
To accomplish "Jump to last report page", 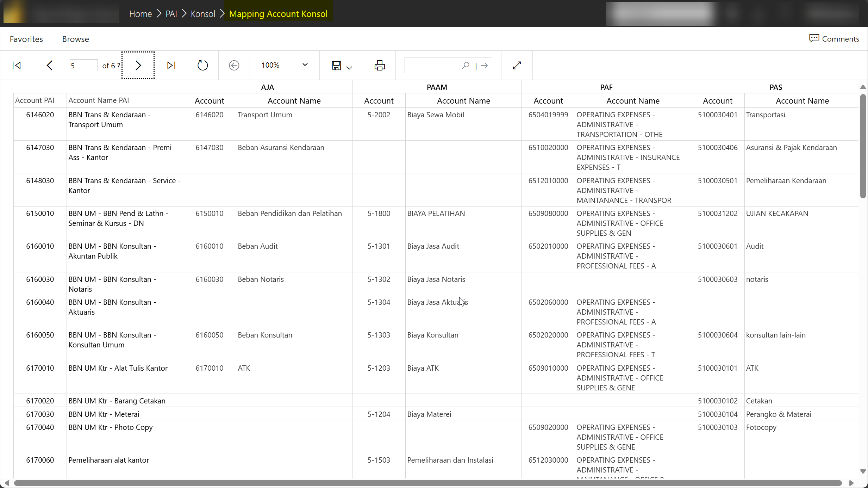I will click(x=171, y=66).
